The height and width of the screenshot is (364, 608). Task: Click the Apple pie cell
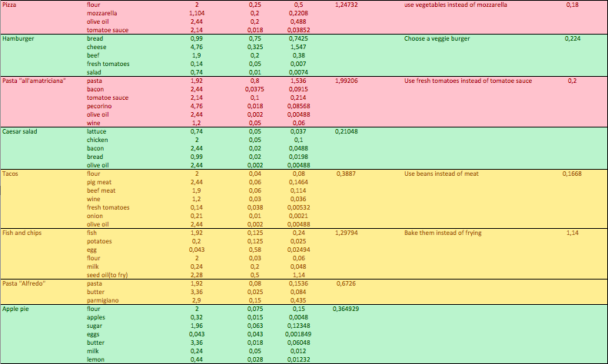pos(18,309)
